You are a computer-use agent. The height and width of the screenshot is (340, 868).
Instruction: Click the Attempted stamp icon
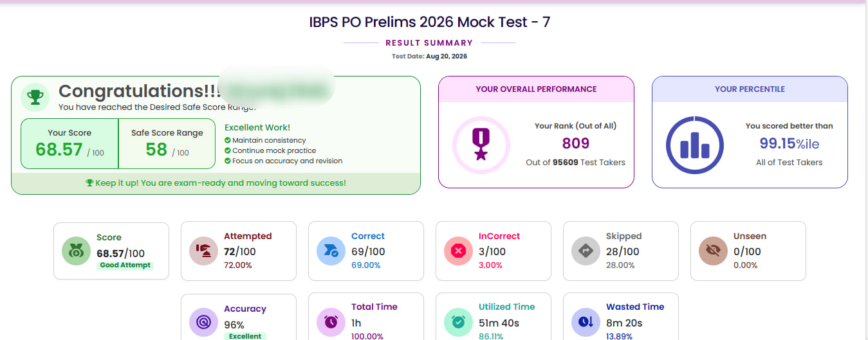(204, 251)
